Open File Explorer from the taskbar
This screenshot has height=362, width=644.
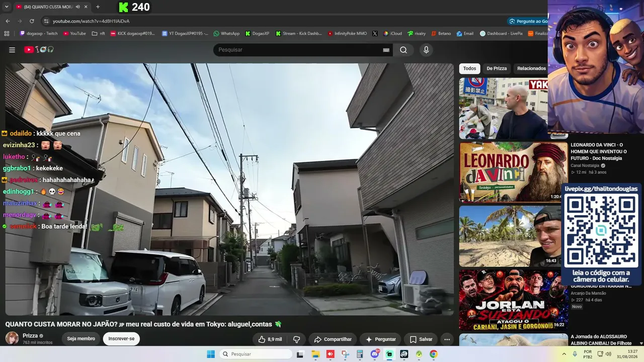315,354
